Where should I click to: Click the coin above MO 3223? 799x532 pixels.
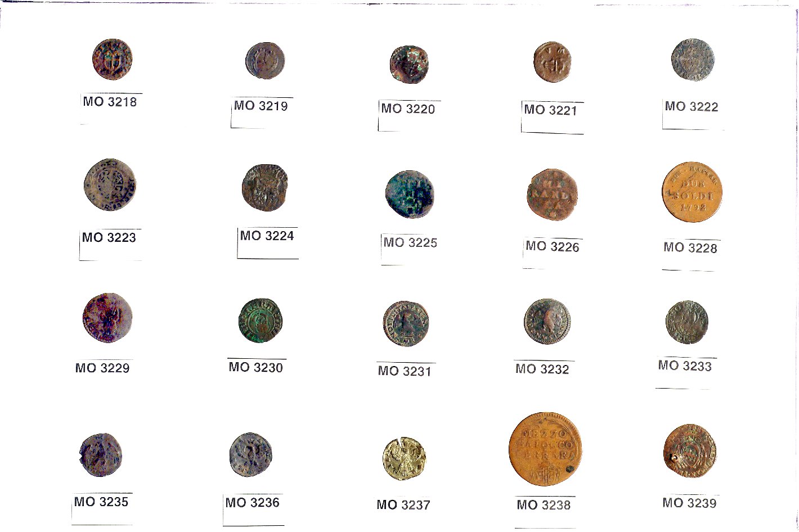[110, 185]
